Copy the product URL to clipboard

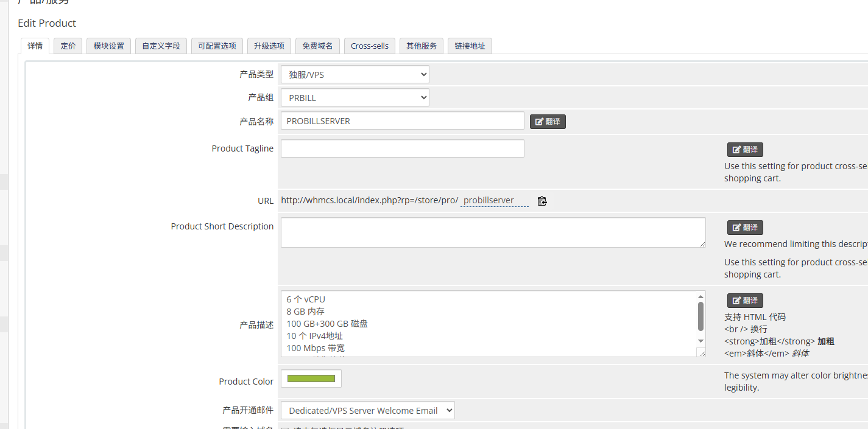(x=542, y=201)
